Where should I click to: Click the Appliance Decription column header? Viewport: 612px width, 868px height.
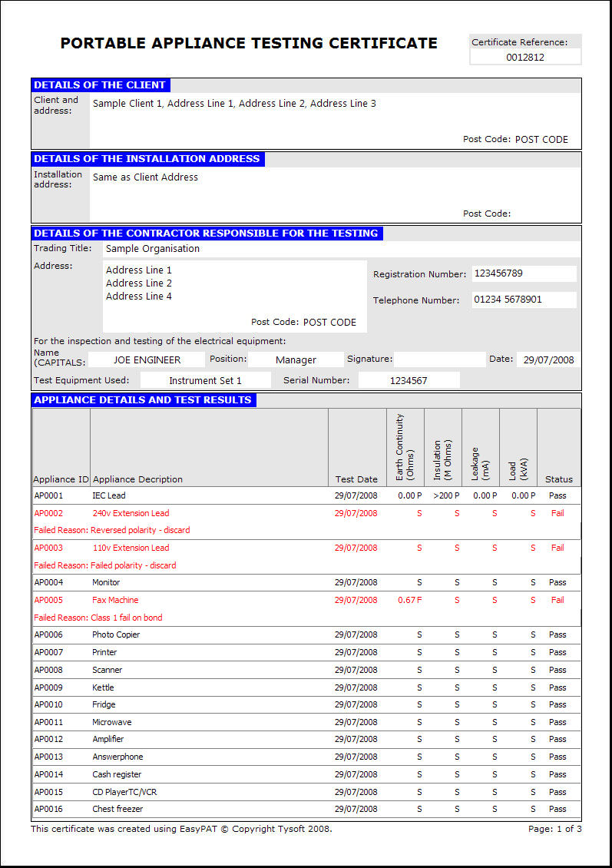coord(137,479)
